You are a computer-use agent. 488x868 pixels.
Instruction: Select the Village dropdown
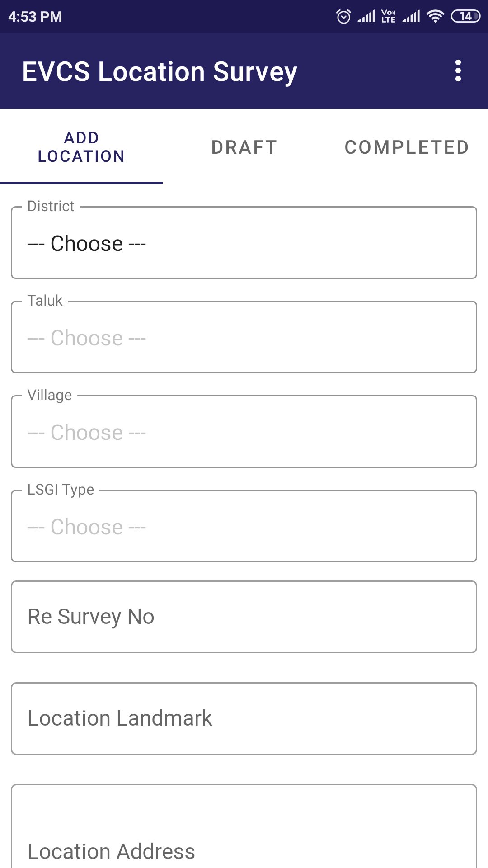(x=244, y=432)
